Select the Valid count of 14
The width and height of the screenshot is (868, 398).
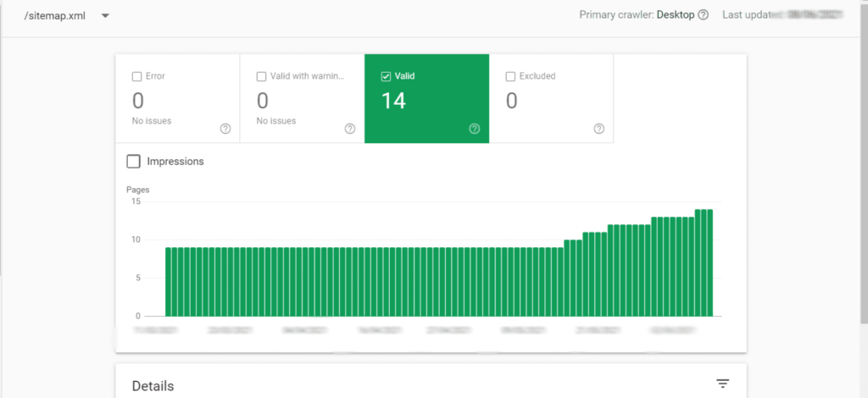pos(393,101)
